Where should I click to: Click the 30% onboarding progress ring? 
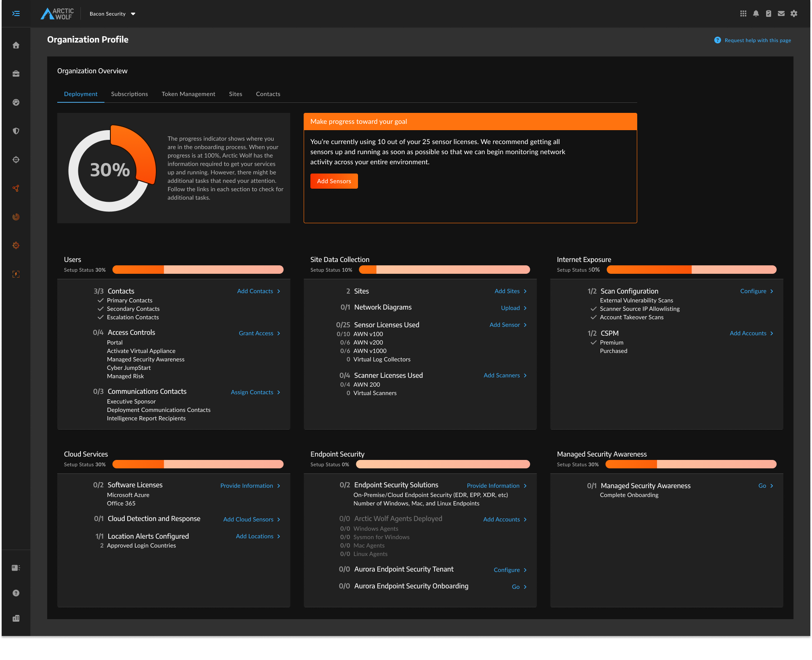coord(112,168)
